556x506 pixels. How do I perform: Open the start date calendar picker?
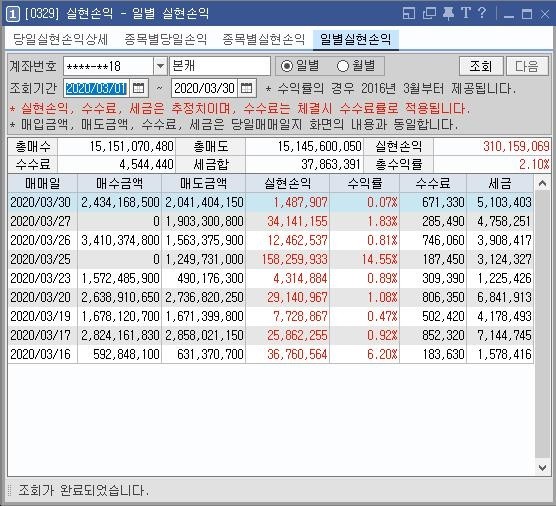[138, 88]
